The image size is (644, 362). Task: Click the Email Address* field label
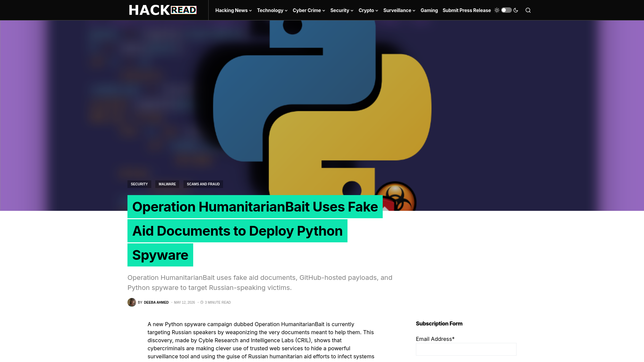tap(435, 339)
